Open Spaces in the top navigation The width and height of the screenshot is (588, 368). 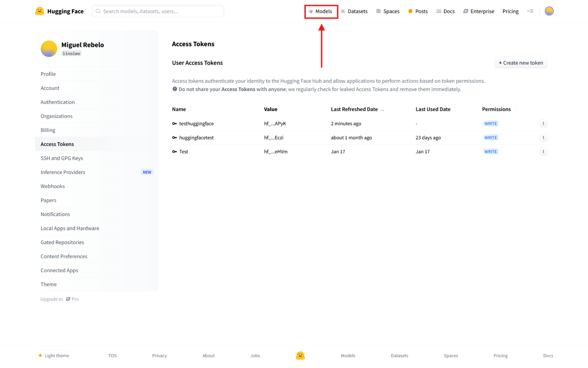388,11
